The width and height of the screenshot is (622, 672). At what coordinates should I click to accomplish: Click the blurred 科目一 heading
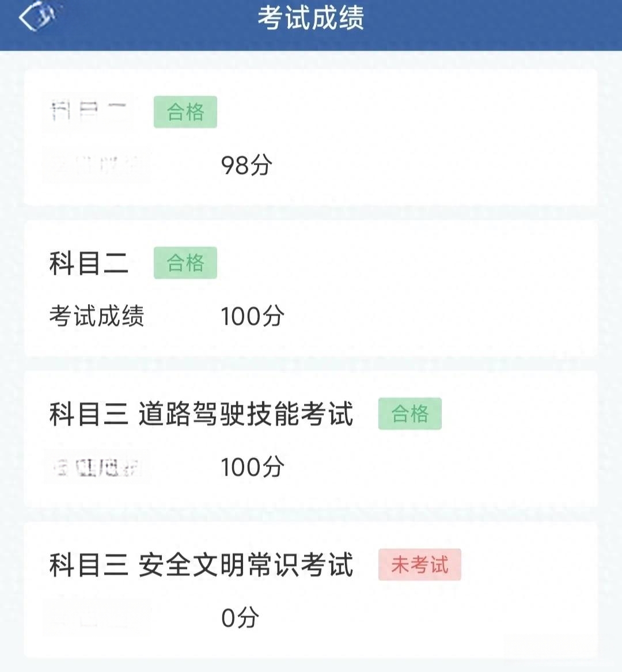(88, 111)
